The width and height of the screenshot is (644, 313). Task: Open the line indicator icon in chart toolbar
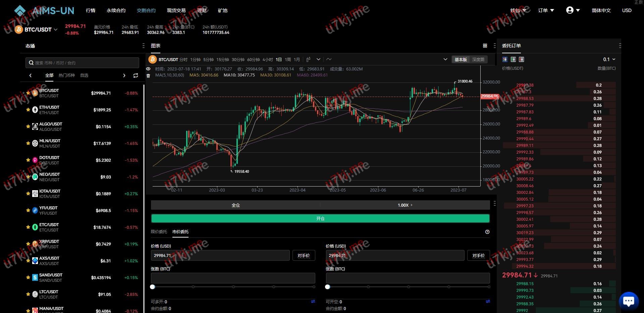[x=329, y=59]
